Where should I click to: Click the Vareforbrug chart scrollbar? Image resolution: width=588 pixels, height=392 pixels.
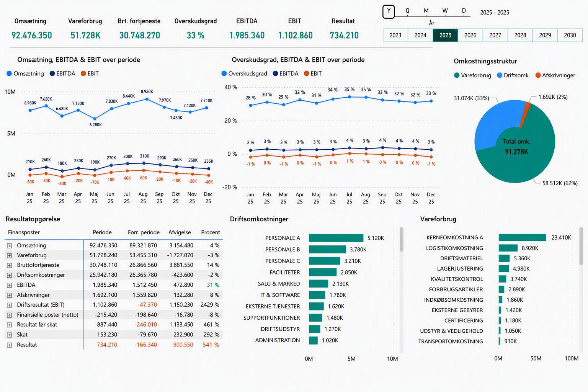(581, 246)
